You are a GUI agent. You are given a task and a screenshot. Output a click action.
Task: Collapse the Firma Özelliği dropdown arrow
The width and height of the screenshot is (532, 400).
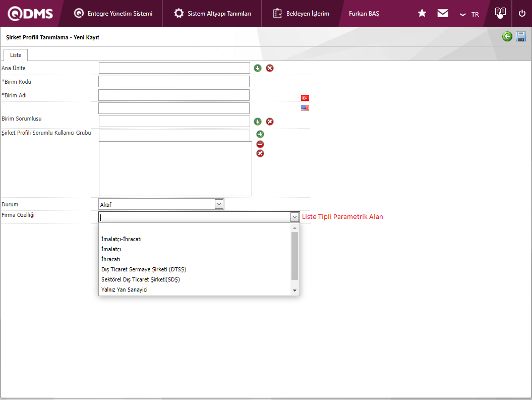tap(294, 217)
